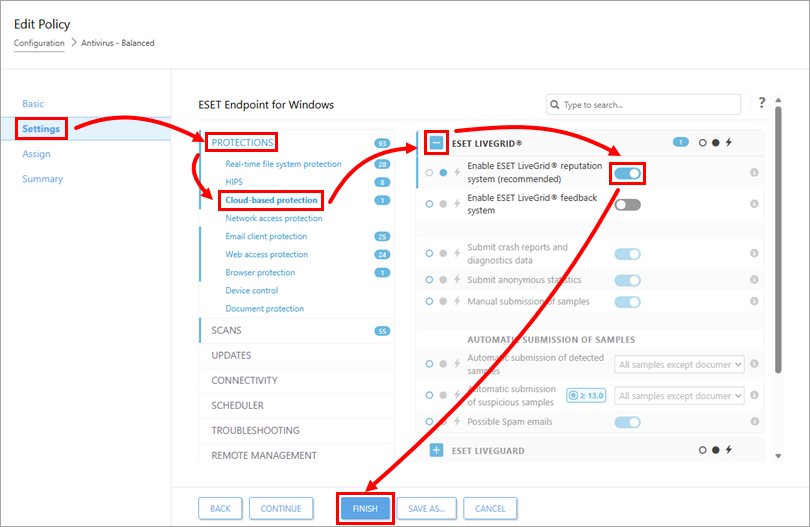The image size is (810, 527).
Task: Open info icon for Automatic submission of detected samples
Action: coord(754,364)
